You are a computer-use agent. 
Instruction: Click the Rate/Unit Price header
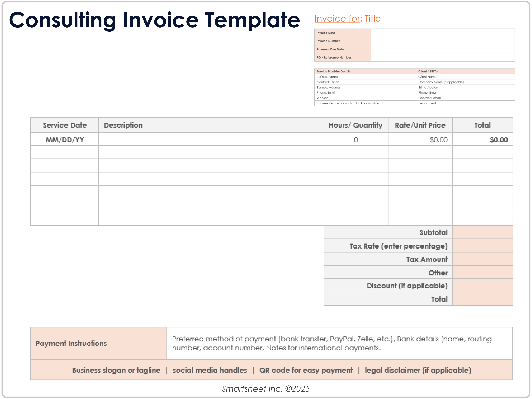coord(420,125)
